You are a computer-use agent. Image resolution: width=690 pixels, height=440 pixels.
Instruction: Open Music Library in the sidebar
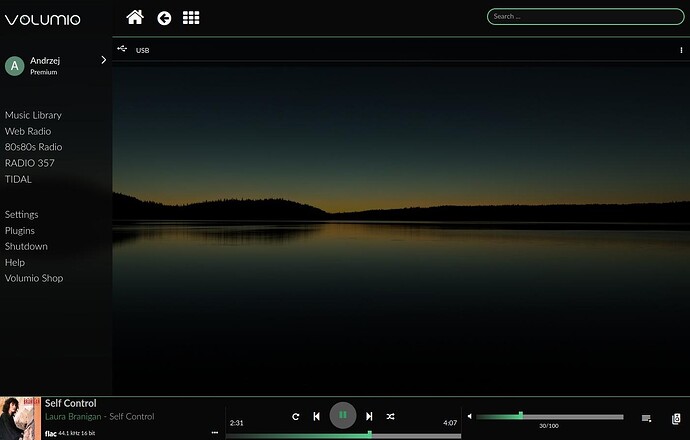tap(33, 115)
